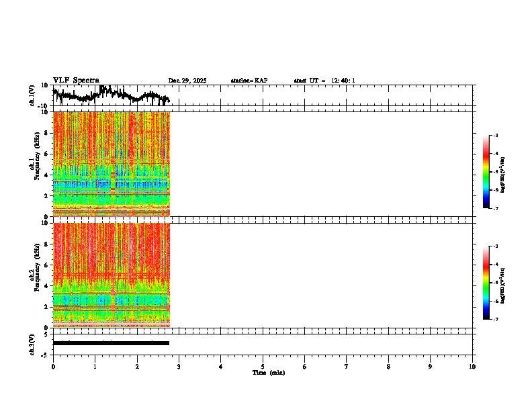Click the "-7" label below the upper colorbar
The image size is (532, 411).
point(495,208)
